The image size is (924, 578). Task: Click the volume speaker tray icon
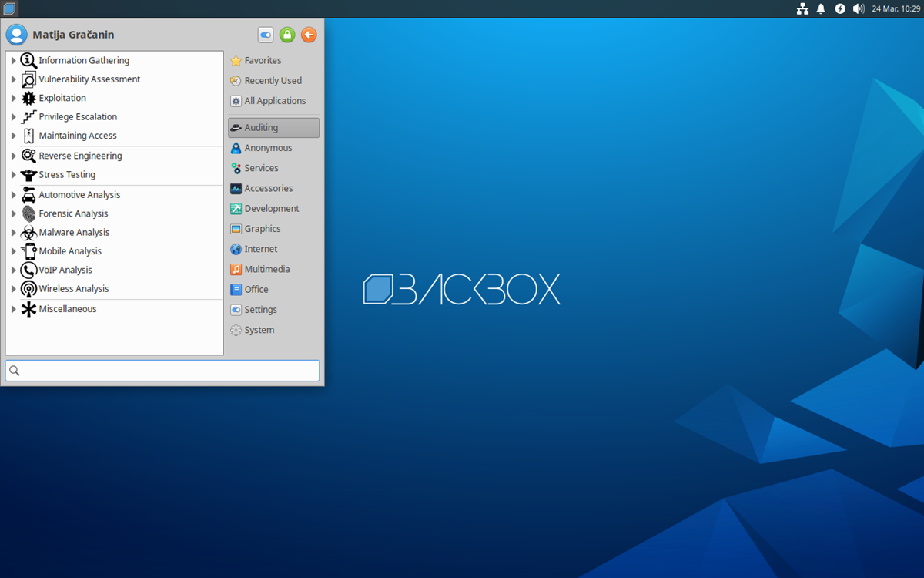(859, 8)
